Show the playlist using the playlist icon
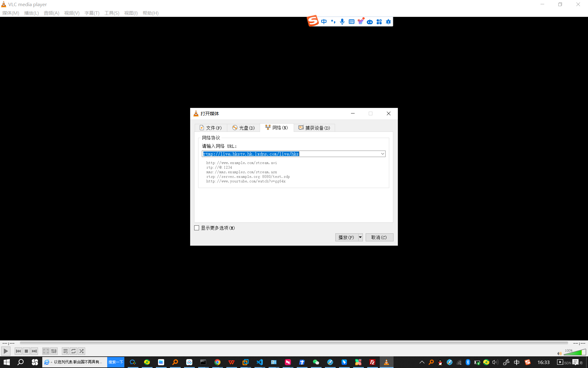Screen dimensions: 588x368 (65, 351)
